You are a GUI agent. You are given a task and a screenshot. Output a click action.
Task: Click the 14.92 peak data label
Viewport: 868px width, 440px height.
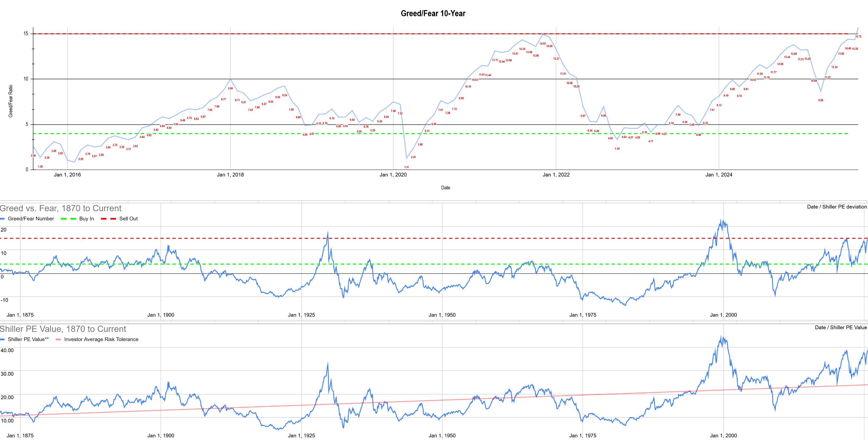pyautogui.click(x=543, y=43)
